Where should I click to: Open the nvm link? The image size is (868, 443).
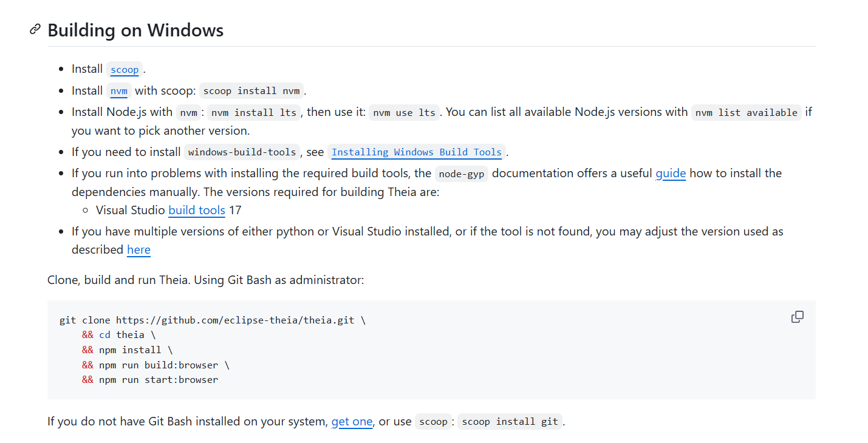click(x=119, y=91)
